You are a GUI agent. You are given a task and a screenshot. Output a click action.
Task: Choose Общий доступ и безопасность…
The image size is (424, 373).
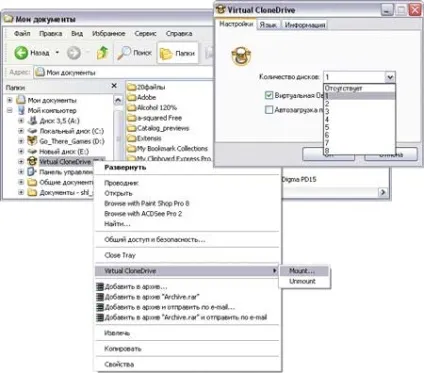pos(187,239)
